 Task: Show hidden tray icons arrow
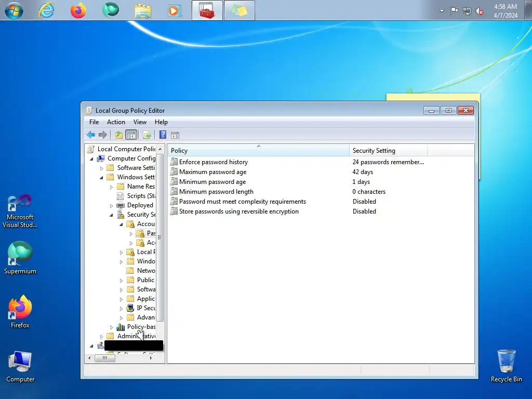coord(442,11)
